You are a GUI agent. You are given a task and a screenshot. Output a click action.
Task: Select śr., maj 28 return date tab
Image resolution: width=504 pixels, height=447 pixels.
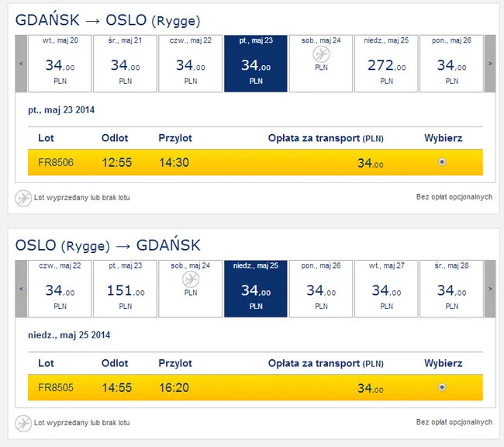(x=451, y=289)
